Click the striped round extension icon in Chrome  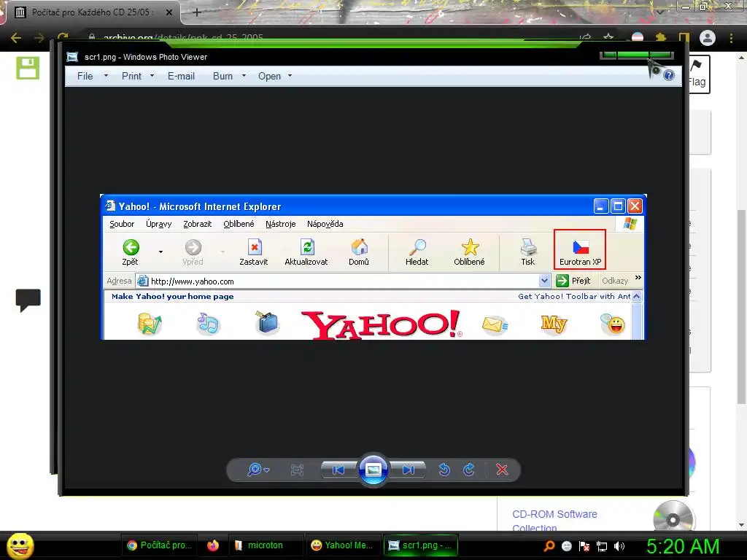coord(638,38)
